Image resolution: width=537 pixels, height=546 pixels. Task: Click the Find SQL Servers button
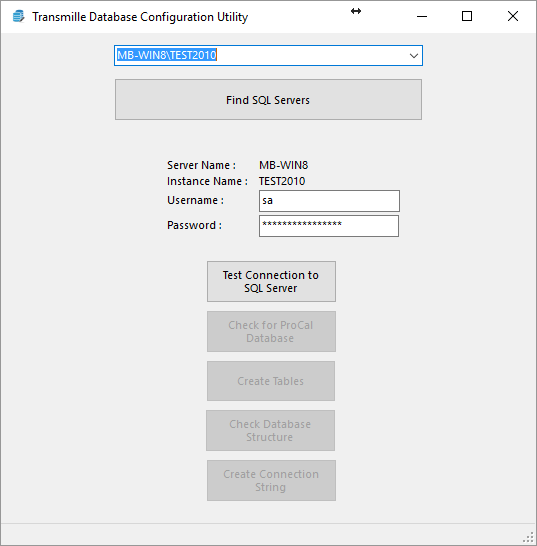pos(268,100)
